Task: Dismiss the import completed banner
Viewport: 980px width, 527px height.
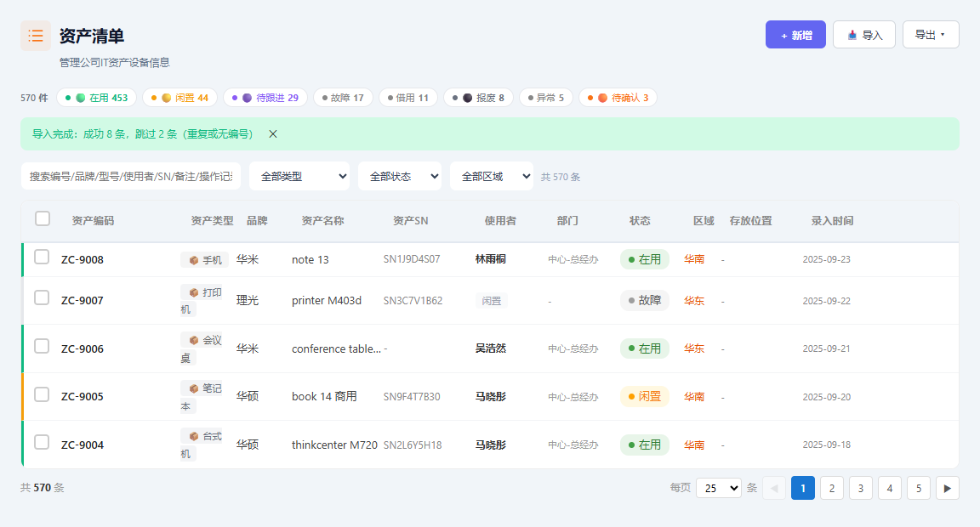Action: 272,133
